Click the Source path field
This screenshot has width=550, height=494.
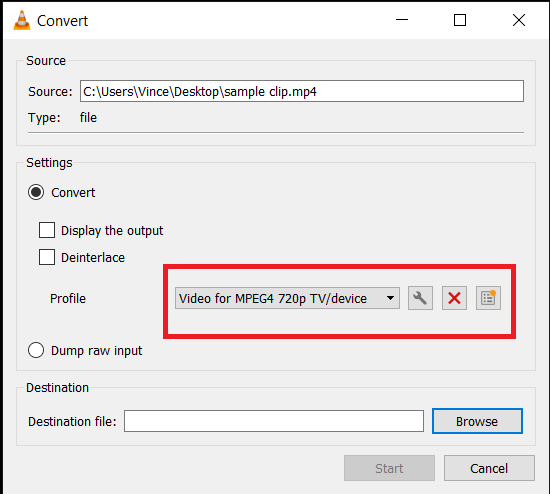302,91
